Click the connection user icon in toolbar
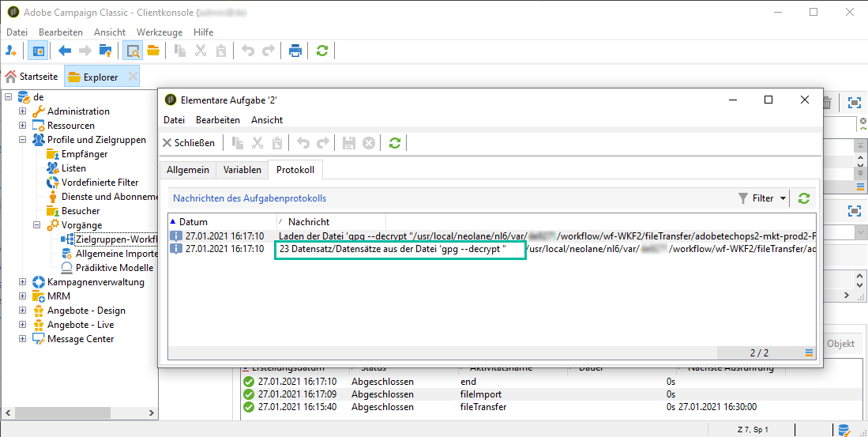Viewport: 868px width, 437px height. point(11,51)
